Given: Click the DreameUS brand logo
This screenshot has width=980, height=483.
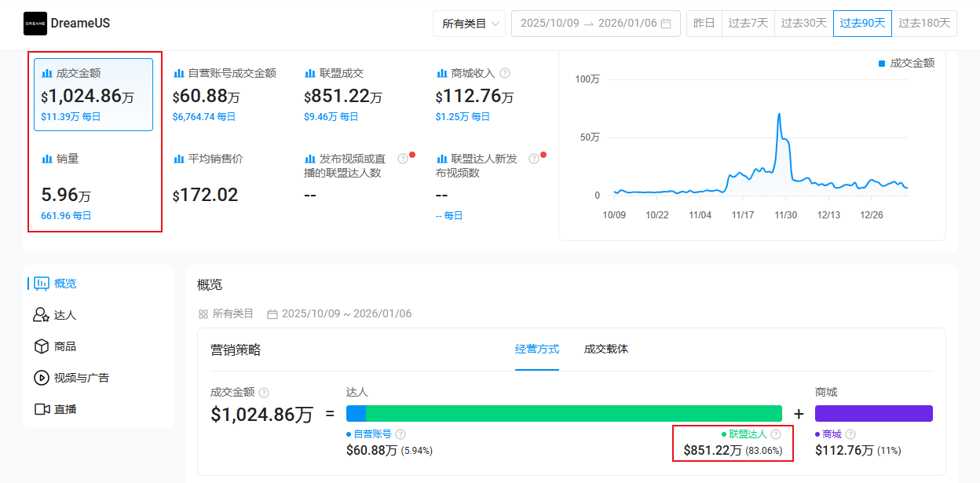Looking at the screenshot, I should point(35,24).
